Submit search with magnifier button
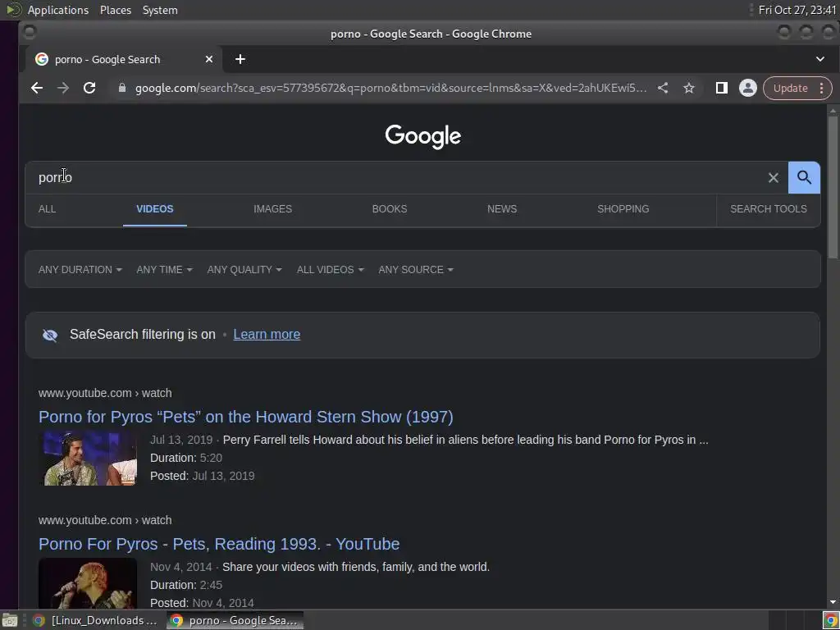The height and width of the screenshot is (630, 840). coord(804,177)
